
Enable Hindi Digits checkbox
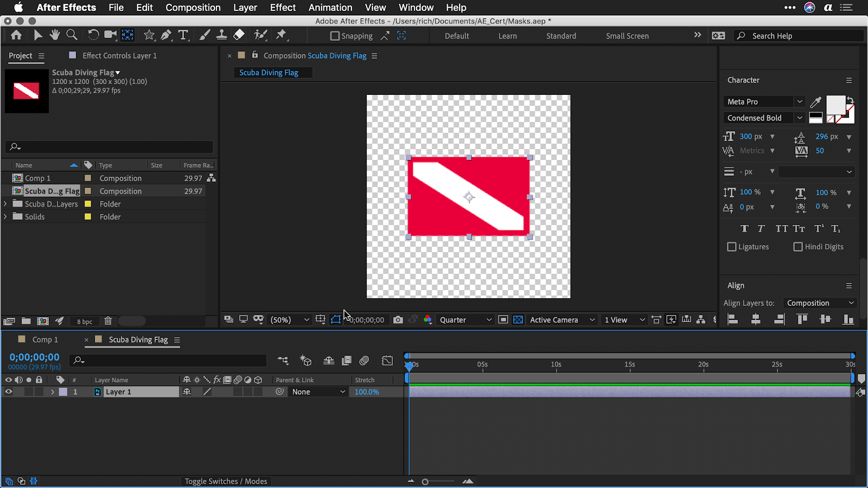pyautogui.click(x=798, y=247)
